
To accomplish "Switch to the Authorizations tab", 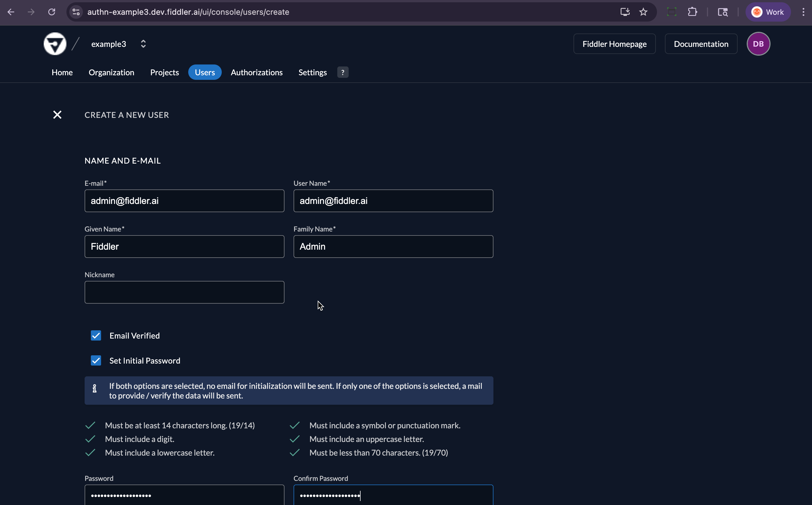I will point(256,72).
